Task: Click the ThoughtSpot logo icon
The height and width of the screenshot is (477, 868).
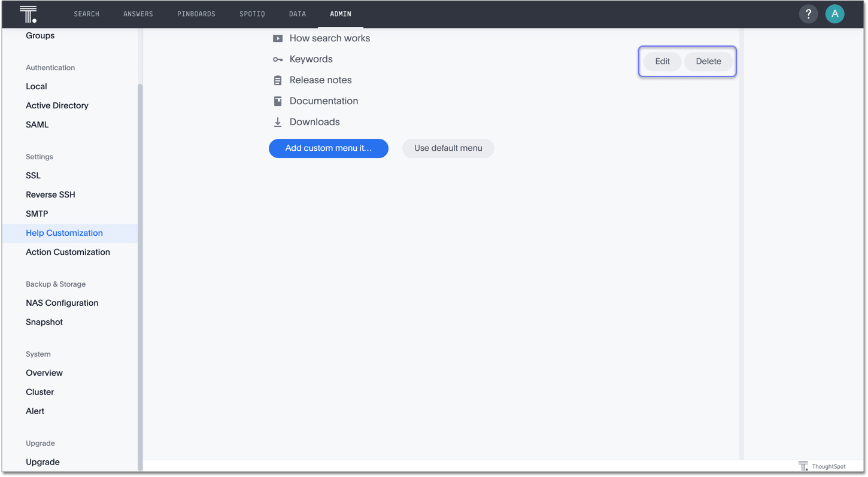Action: (28, 14)
